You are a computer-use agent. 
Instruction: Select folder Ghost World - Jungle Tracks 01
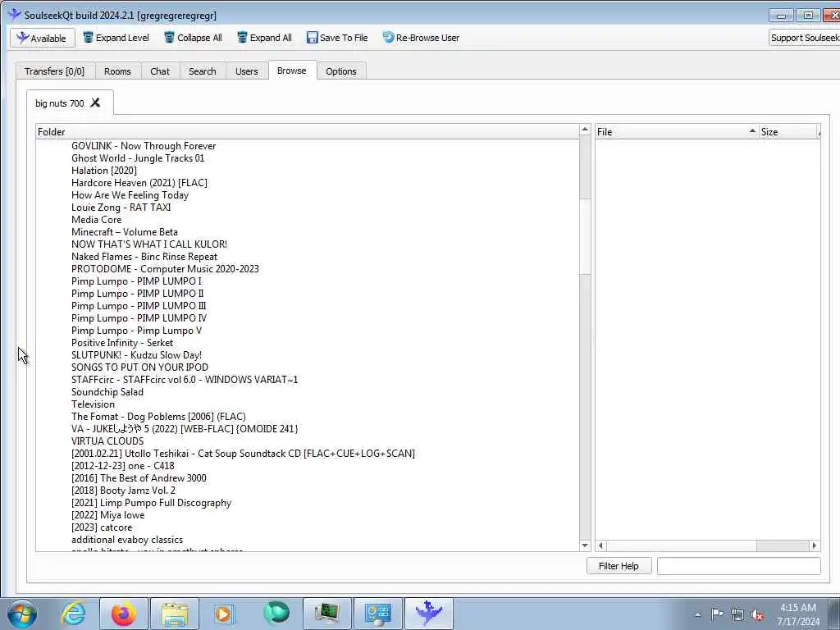click(x=138, y=158)
